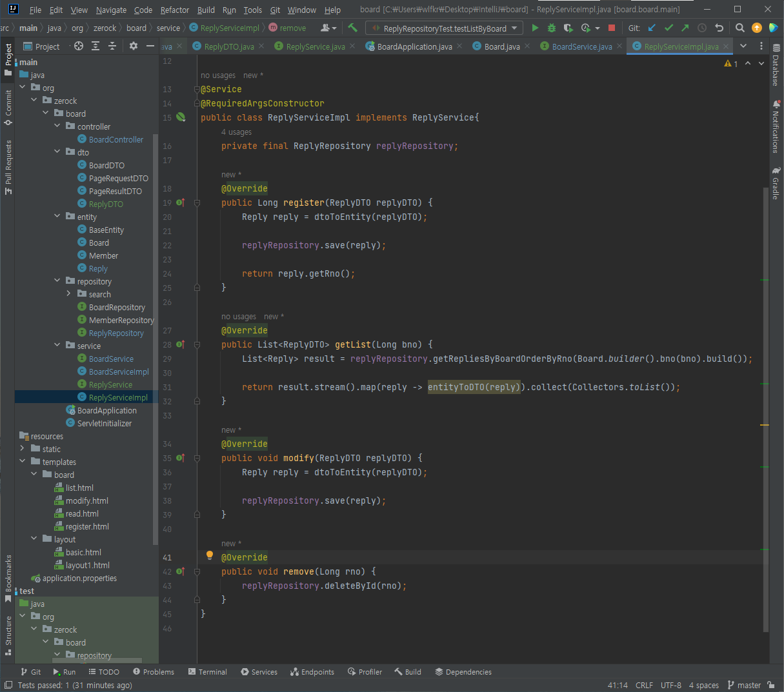
Task: Run the selected configuration with the green play icon
Action: coord(535,28)
